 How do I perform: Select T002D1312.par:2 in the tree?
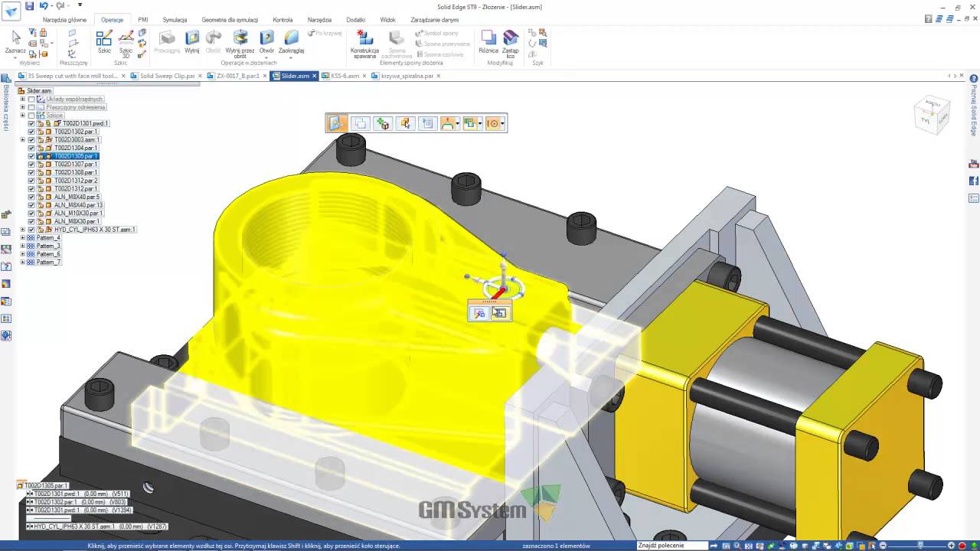[75, 181]
